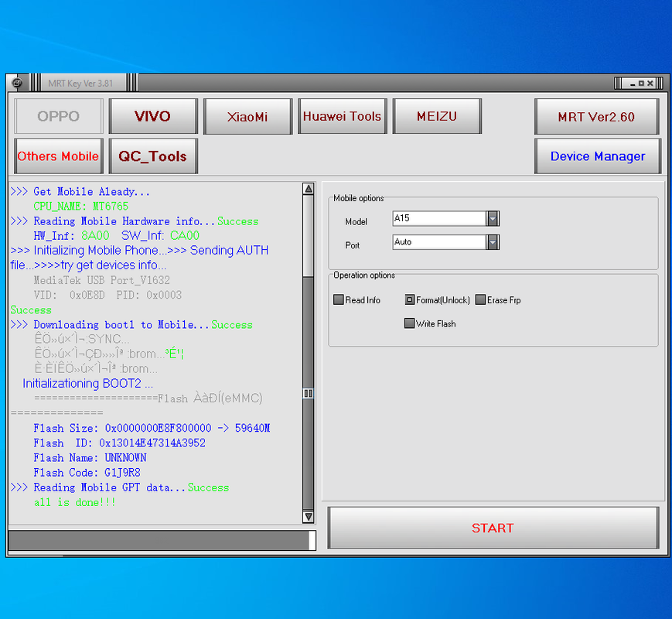This screenshot has height=619, width=672.
Task: Select log line 'Flash Code: G1J9R8'
Action: coord(87,473)
